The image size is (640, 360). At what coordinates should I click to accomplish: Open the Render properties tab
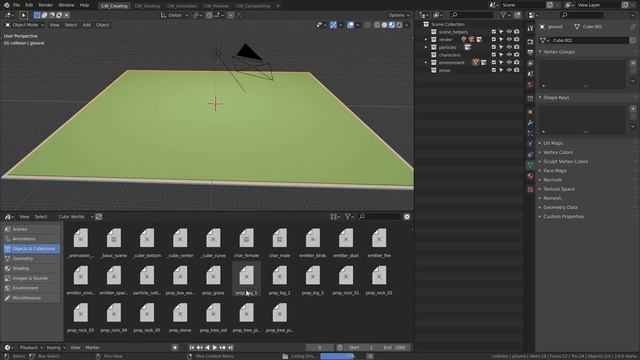(530, 42)
